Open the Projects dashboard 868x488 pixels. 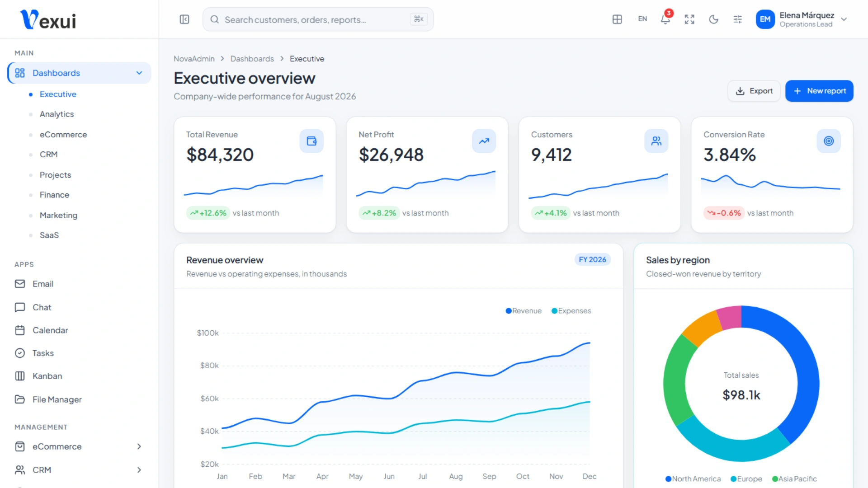click(x=55, y=175)
